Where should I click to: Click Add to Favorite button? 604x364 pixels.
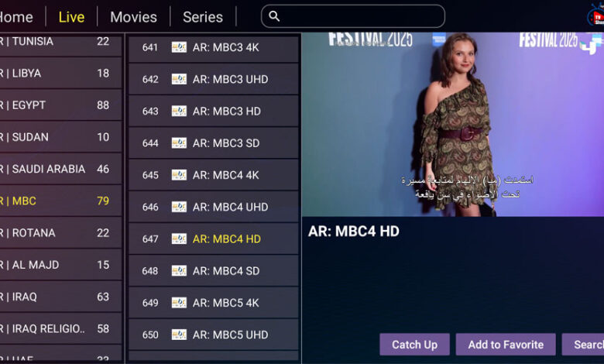(x=506, y=345)
